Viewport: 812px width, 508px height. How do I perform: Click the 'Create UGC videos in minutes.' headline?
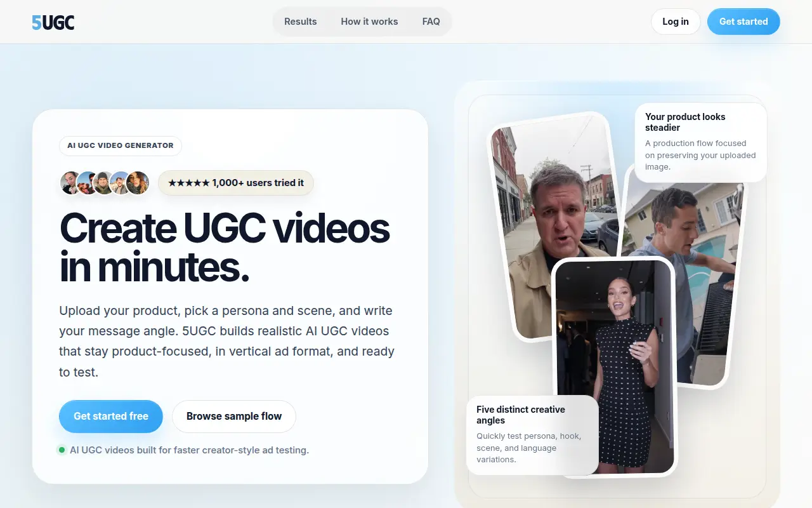click(225, 247)
